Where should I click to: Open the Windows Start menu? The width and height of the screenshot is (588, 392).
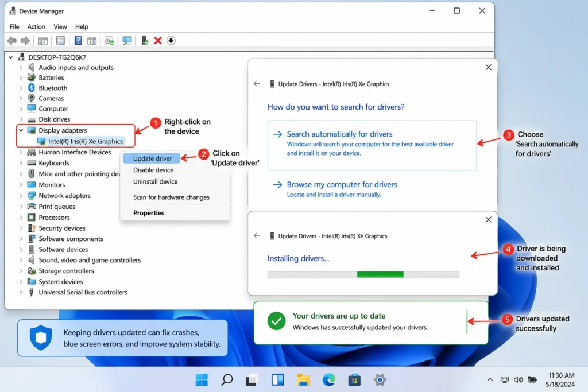[202, 379]
